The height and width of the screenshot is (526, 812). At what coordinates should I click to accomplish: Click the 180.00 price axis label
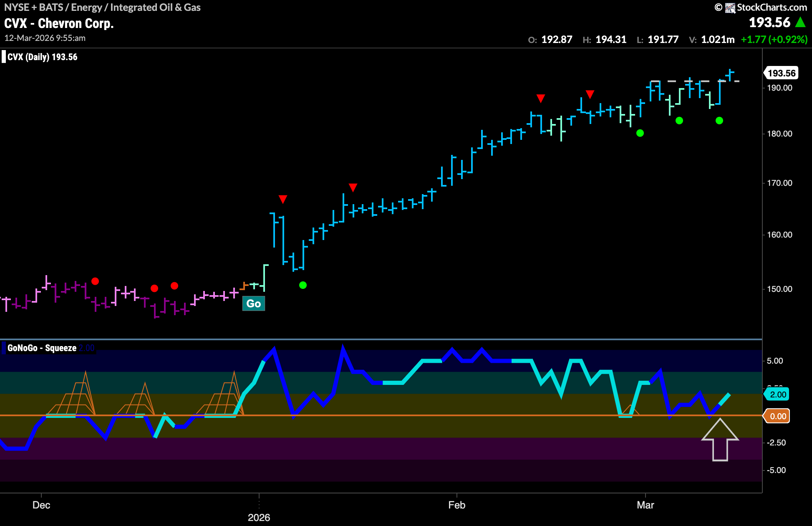[779, 134]
